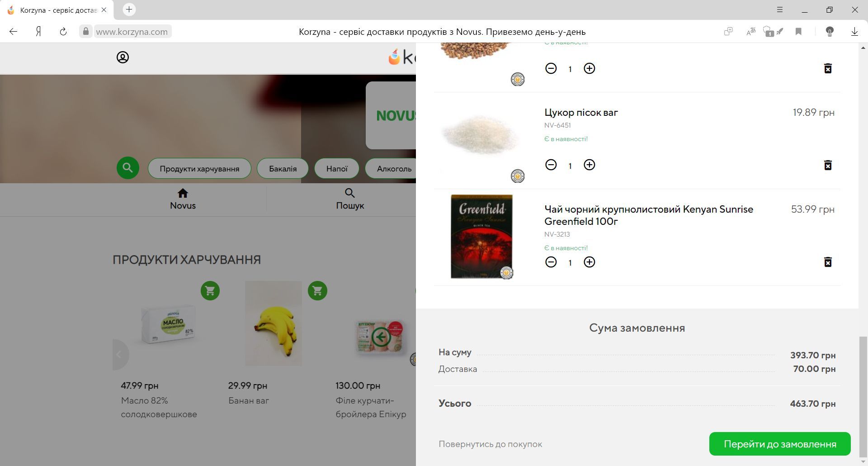The width and height of the screenshot is (868, 466).
Task: Increase the sugar quantity with the plus icon
Action: click(589, 165)
